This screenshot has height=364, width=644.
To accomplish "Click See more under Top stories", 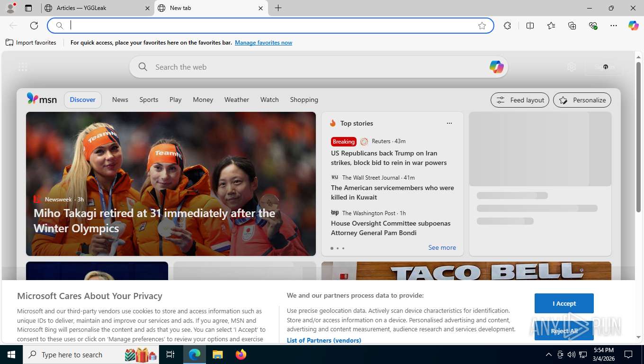I will [442, 247].
